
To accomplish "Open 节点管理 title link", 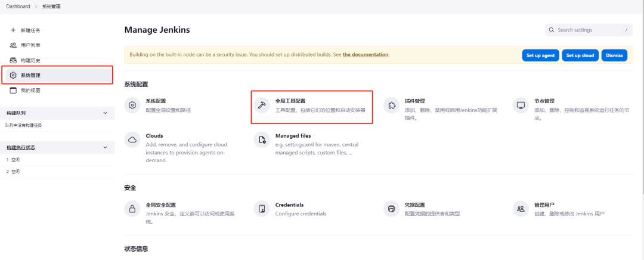I will tap(544, 101).
